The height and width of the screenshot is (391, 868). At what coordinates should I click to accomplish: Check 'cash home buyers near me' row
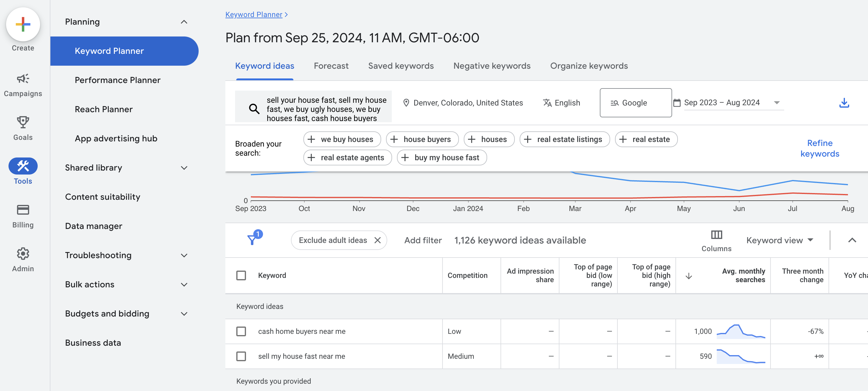(x=241, y=331)
